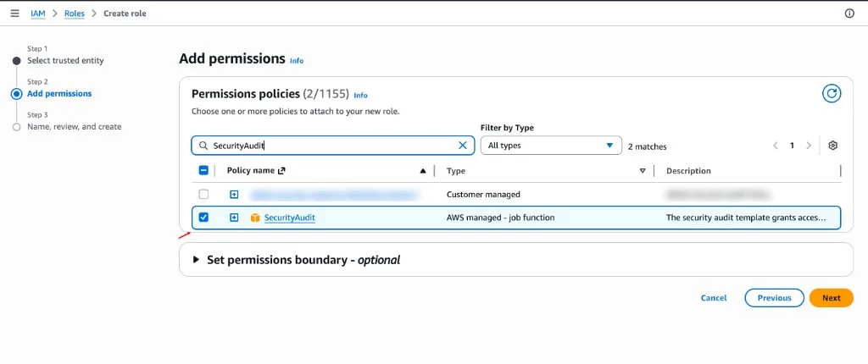Uncheck the SecurityAudit policy checkbox
The image size is (868, 364).
pyautogui.click(x=203, y=218)
